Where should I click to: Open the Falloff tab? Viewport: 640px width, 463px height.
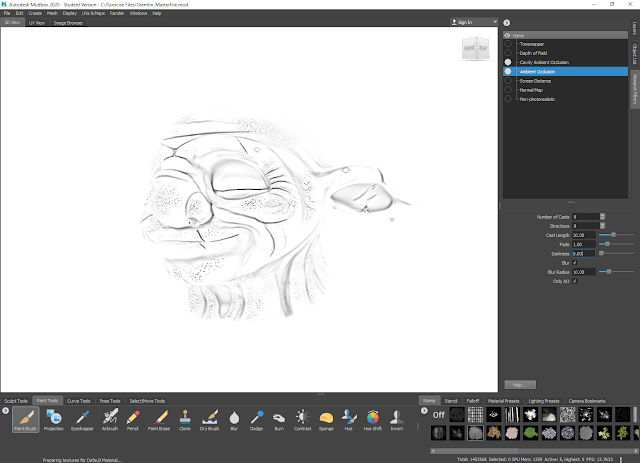(x=473, y=401)
